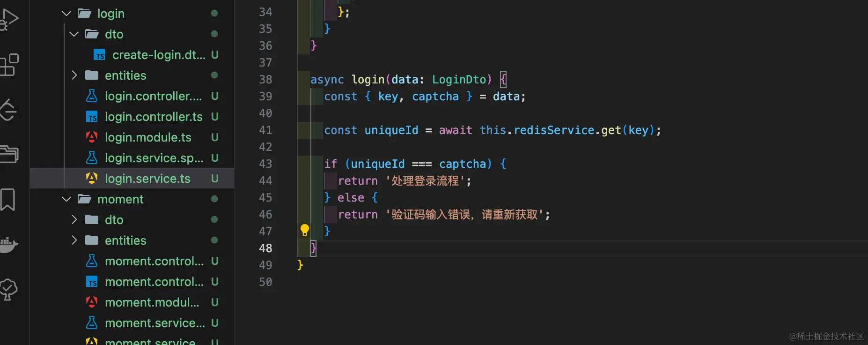Viewport: 868px width, 345px height.
Task: Click the string '验证码输入错误, 请重新获取'
Action: tap(464, 215)
